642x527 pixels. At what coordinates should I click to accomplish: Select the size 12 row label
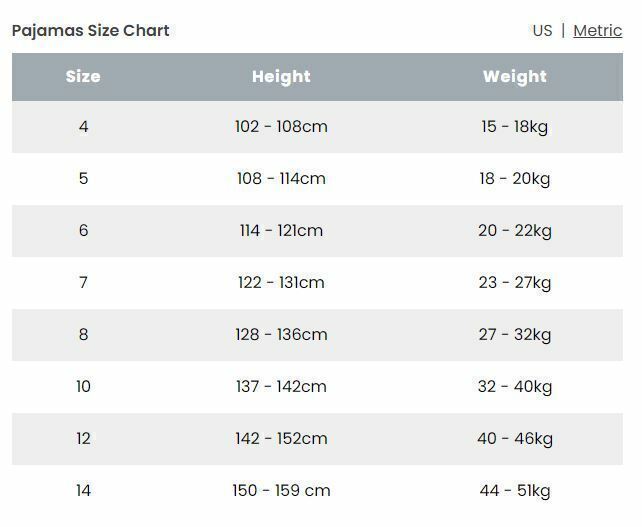coord(84,439)
